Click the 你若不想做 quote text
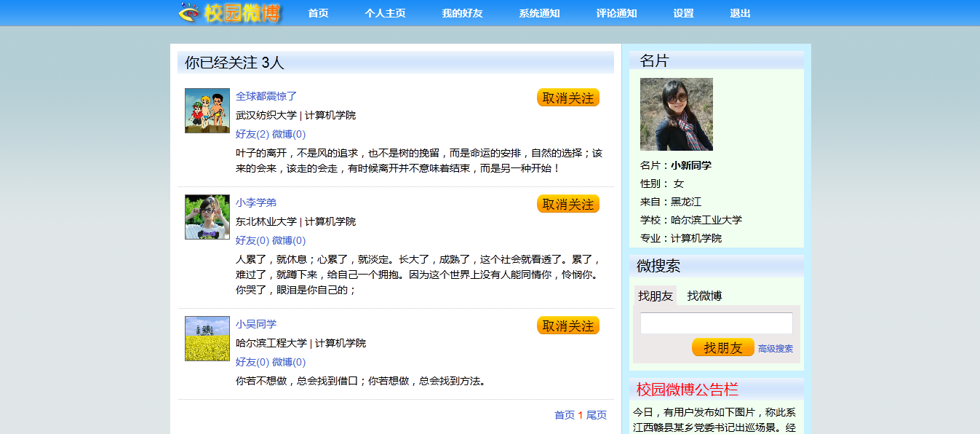 tap(360, 381)
